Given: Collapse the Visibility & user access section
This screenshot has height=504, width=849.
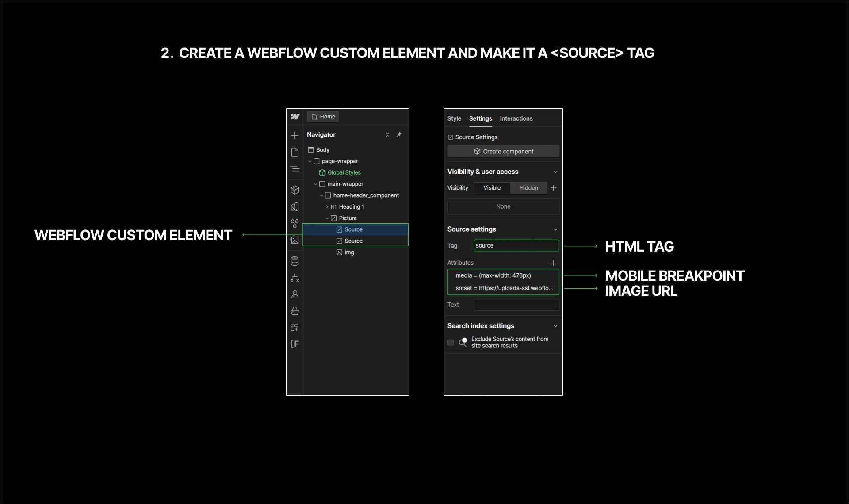Looking at the screenshot, I should click(x=555, y=172).
